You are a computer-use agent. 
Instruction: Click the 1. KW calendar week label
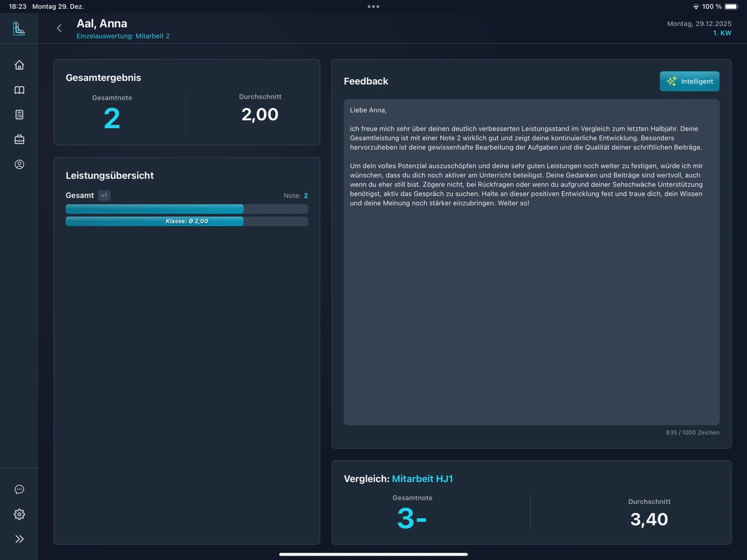pos(721,33)
